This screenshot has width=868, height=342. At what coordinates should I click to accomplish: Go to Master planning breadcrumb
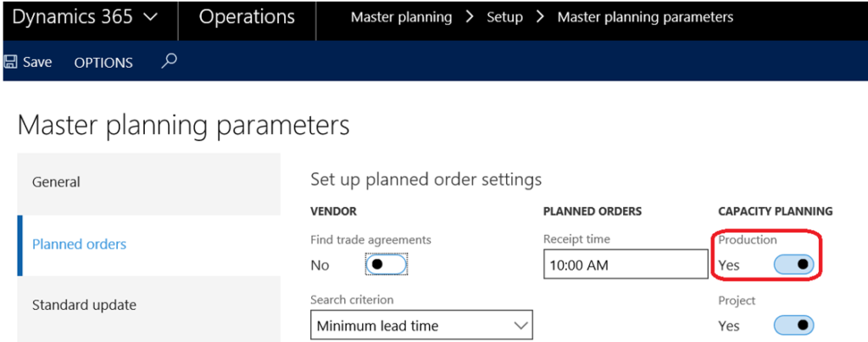click(x=401, y=17)
